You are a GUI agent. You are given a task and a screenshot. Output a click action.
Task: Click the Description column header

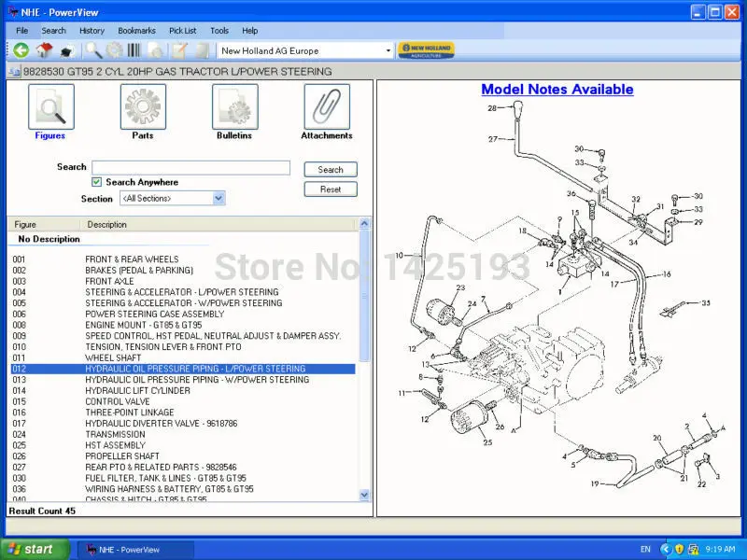(218, 224)
